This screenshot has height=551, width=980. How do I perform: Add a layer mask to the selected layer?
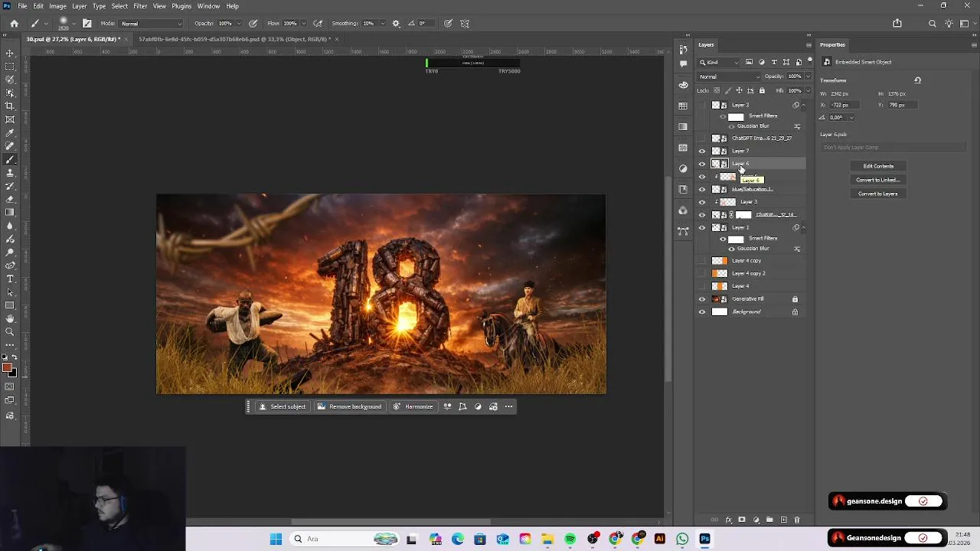coord(741,520)
